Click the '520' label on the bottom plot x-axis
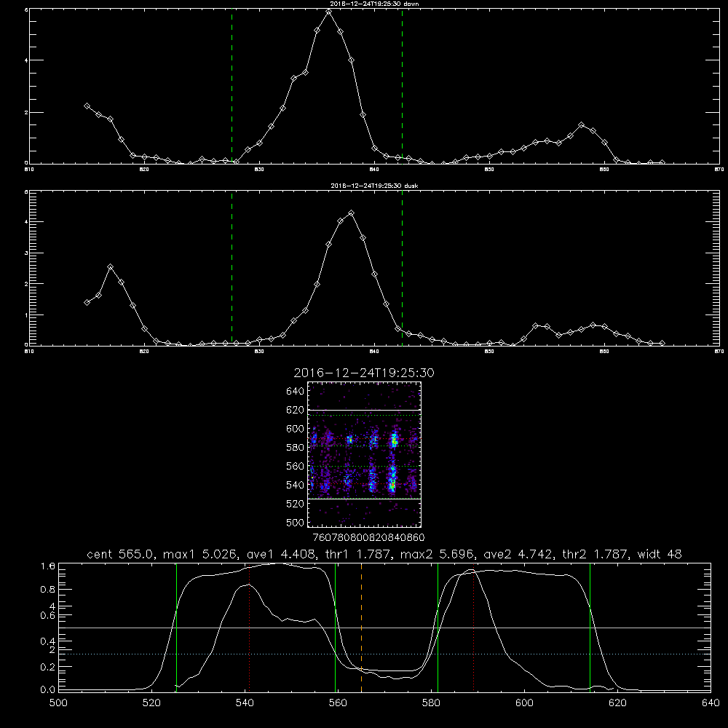Viewport: 728px width, 728px height. pyautogui.click(x=151, y=703)
